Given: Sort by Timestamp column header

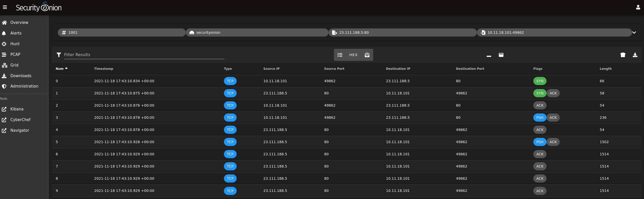Looking at the screenshot, I should [104, 69].
